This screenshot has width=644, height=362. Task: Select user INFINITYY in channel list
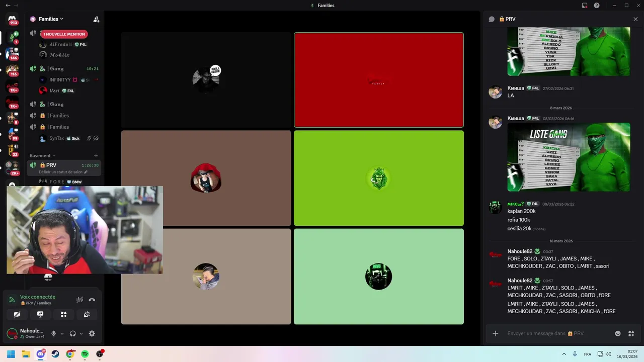point(68,79)
